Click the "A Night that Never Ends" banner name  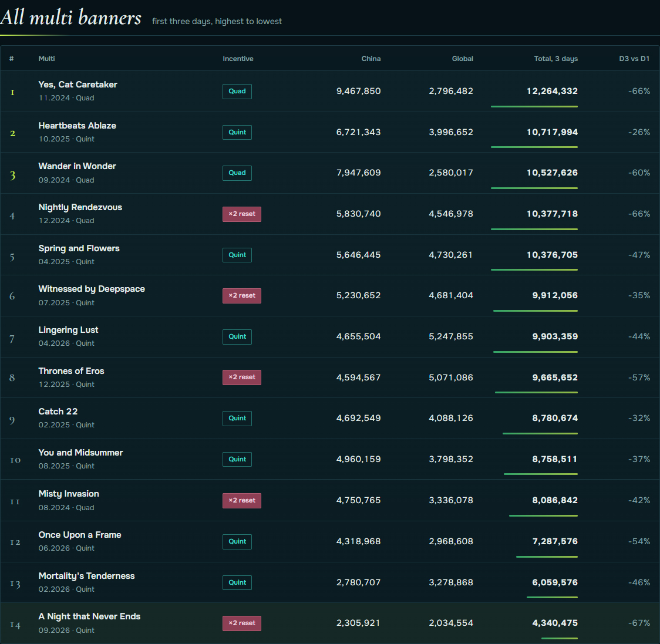tap(89, 616)
